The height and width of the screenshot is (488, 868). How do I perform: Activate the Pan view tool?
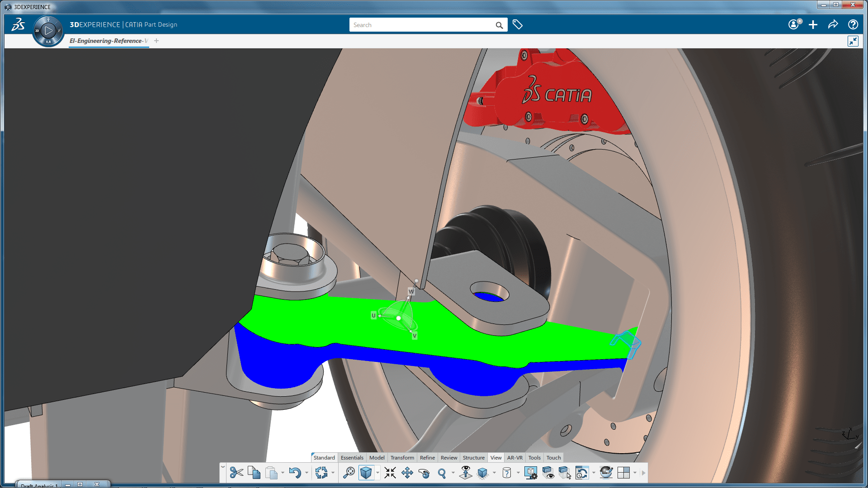pos(407,473)
